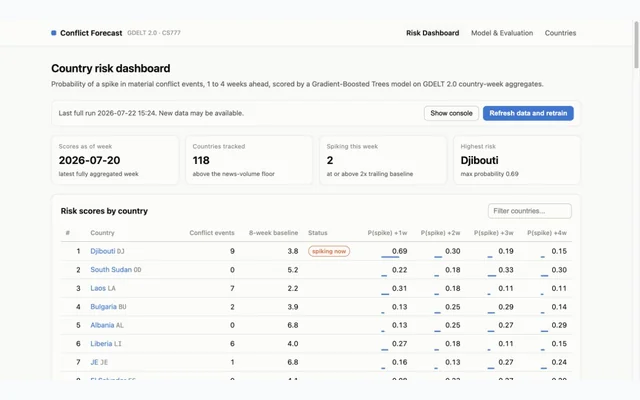Click the # rank column header
Image resolution: width=640 pixels, height=400 pixels.
(x=68, y=233)
